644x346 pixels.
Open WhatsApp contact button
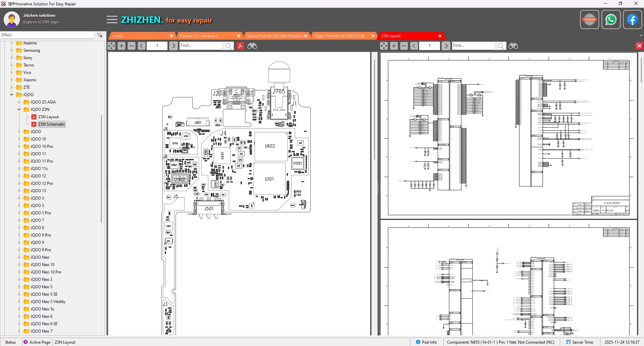coord(611,20)
